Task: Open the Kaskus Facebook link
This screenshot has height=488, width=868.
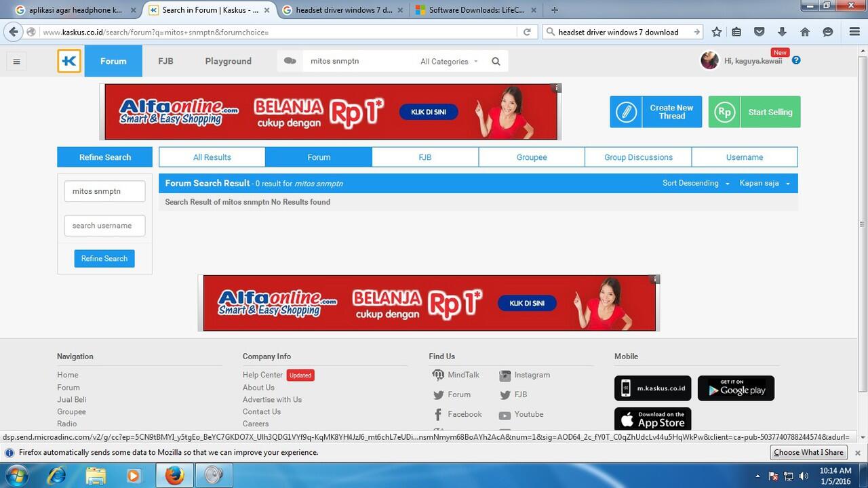Action: point(457,414)
